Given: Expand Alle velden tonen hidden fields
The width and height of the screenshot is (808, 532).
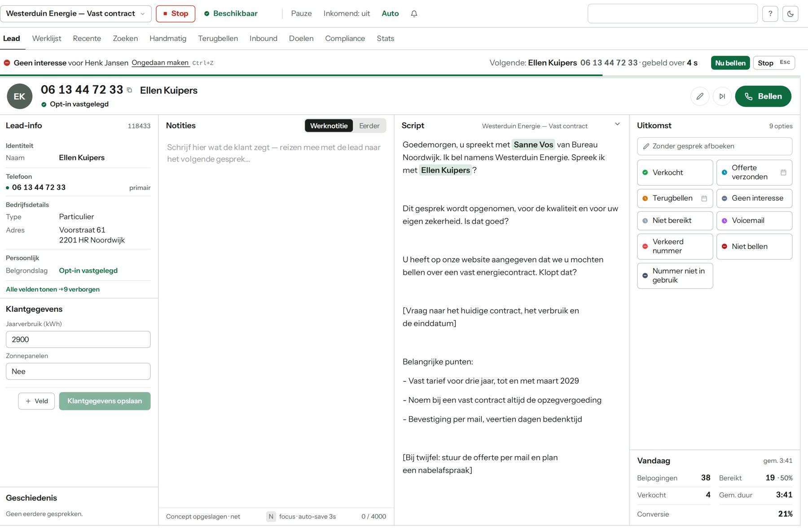Looking at the screenshot, I should click(x=53, y=289).
